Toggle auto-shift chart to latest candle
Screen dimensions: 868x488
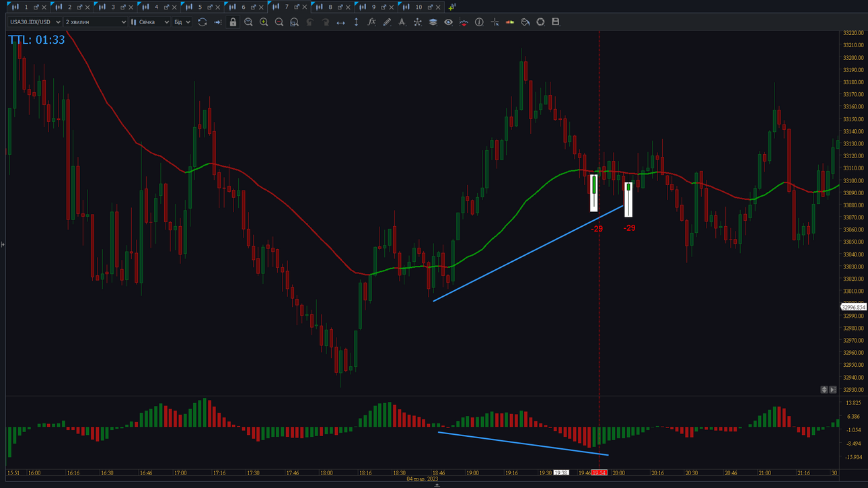tap(217, 22)
